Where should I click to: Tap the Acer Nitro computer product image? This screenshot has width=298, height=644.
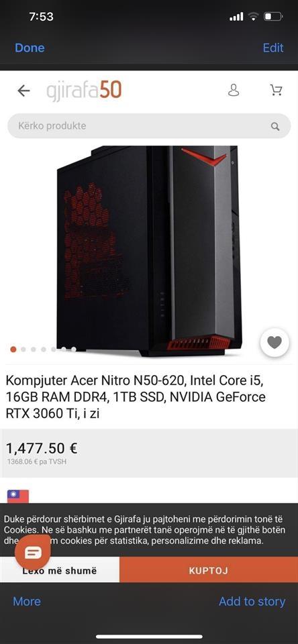click(149, 251)
